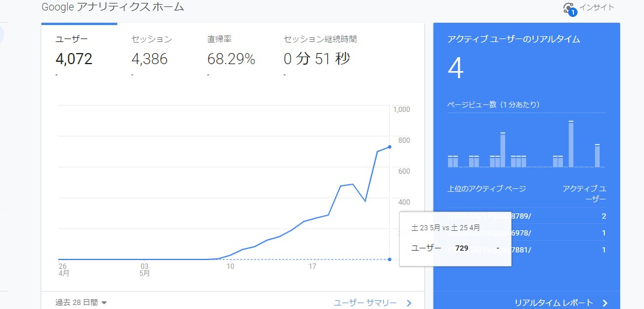This screenshot has height=309, width=644.
Task: Click the アクティブ ユーザーのリアルタイム heading
Action: pos(513,40)
